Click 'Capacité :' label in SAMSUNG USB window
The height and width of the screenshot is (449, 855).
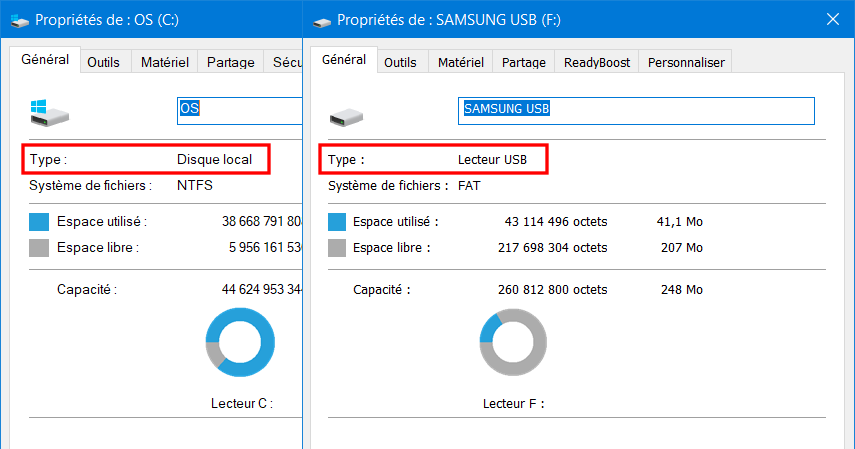coord(382,290)
